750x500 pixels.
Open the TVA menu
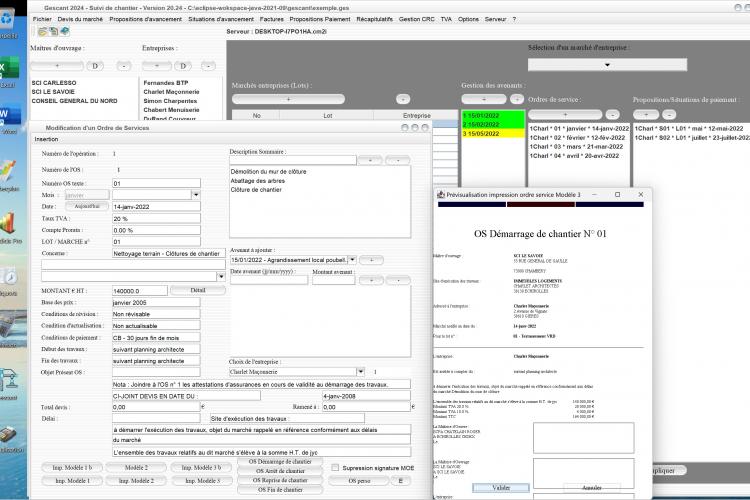[x=446, y=19]
